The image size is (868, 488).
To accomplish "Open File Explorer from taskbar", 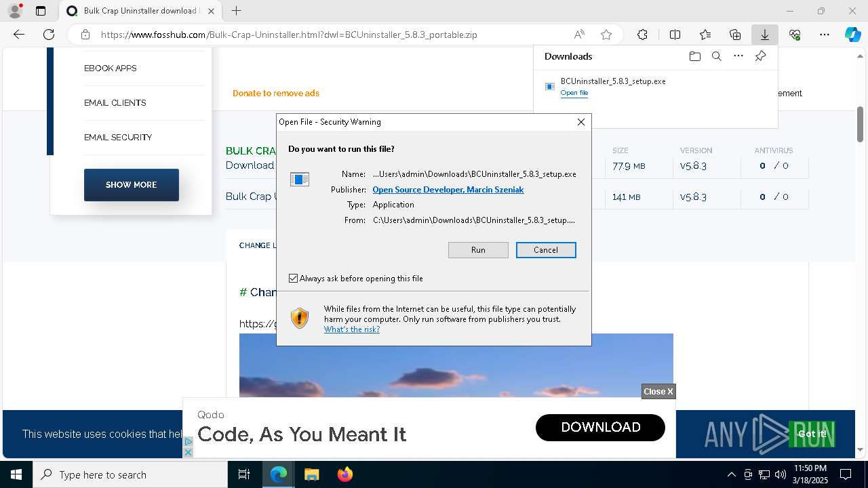I will pyautogui.click(x=311, y=474).
